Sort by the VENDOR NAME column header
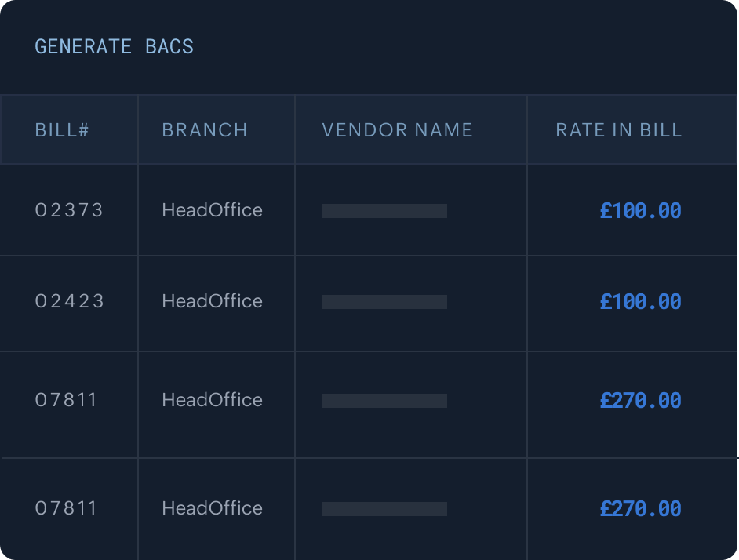Viewport: 739px width, 560px height. [x=396, y=130]
